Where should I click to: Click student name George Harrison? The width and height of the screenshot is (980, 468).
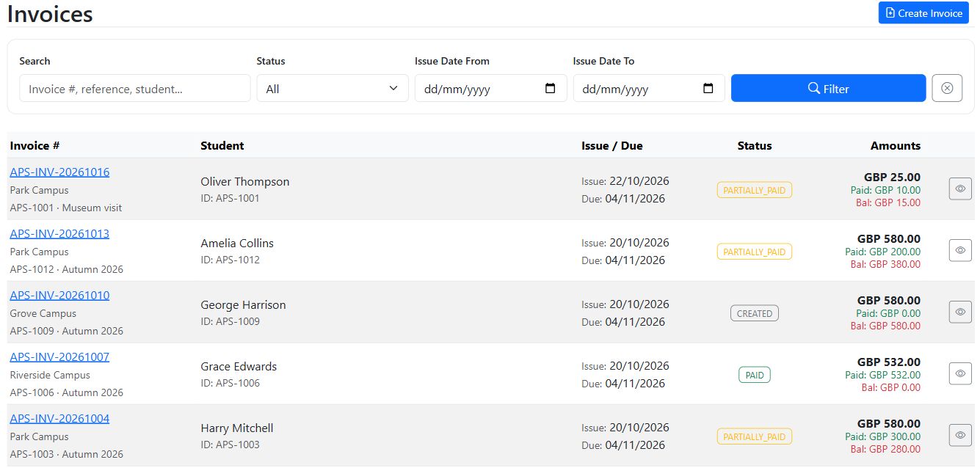(243, 305)
